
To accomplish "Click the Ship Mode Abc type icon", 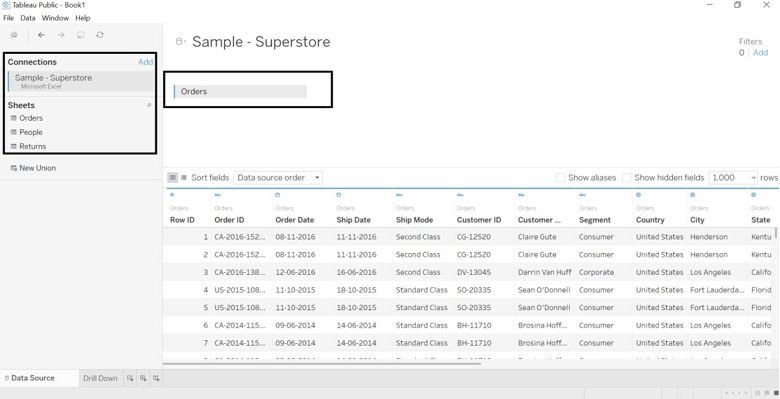I will tap(399, 195).
